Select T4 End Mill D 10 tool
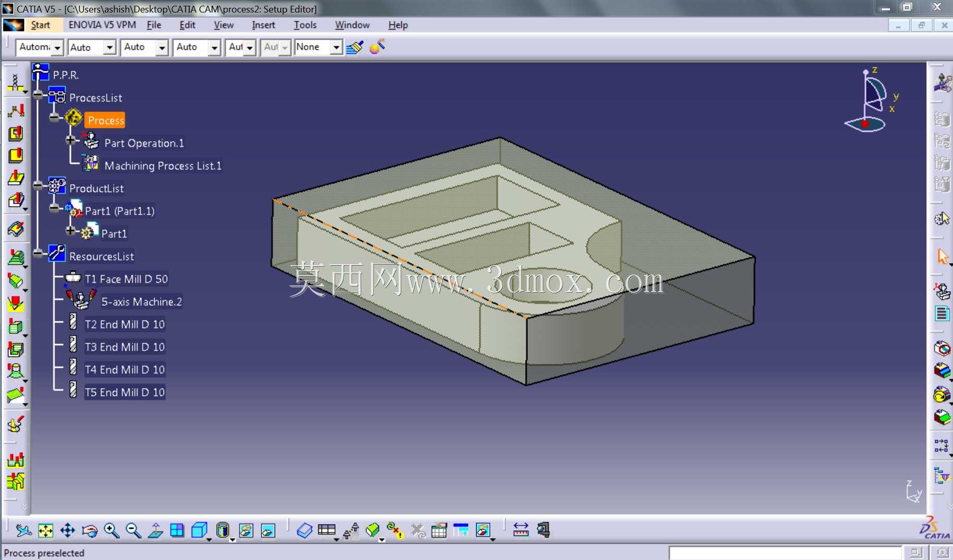This screenshot has height=560, width=953. pyautogui.click(x=125, y=370)
